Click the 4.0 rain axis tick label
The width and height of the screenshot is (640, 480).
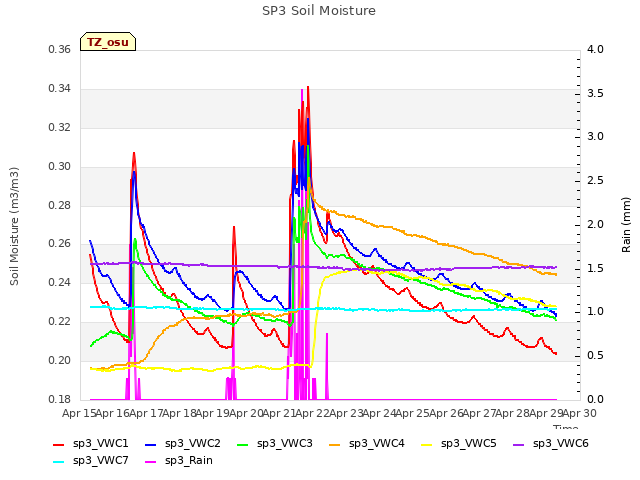(595, 50)
